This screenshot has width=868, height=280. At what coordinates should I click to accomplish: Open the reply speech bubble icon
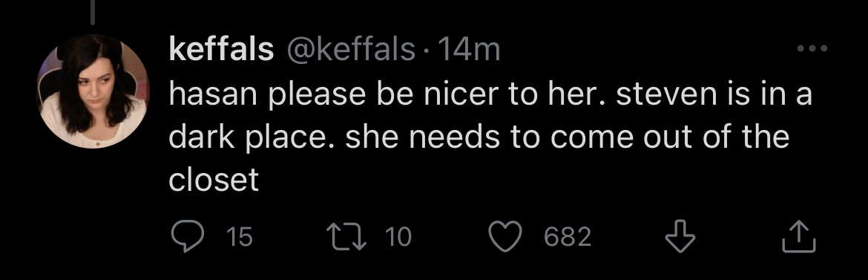click(x=188, y=236)
